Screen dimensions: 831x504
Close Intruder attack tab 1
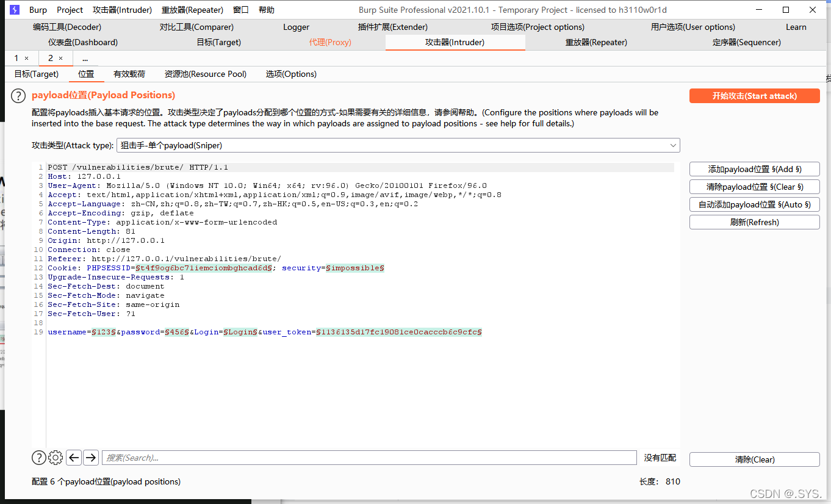[x=26, y=59]
